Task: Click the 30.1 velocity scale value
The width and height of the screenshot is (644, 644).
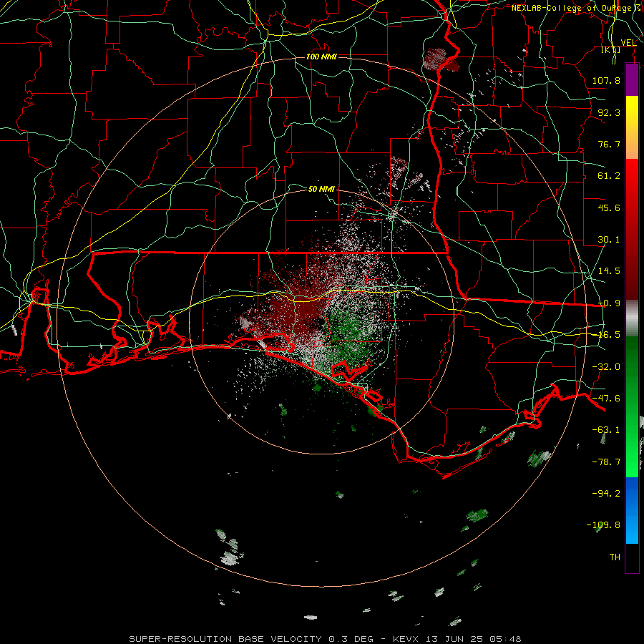Action: pyautogui.click(x=609, y=240)
